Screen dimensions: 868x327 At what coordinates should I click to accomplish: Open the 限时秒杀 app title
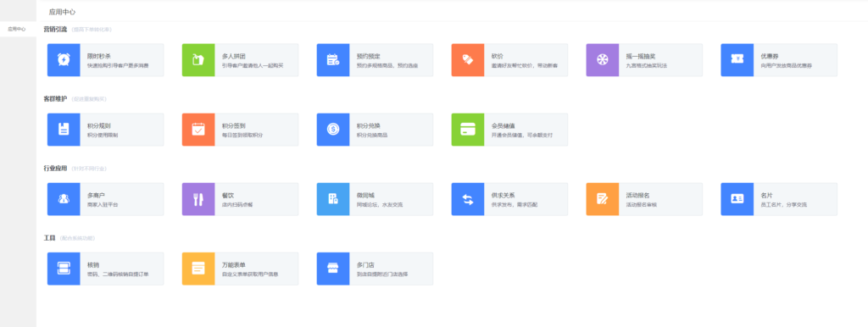pos(99,56)
